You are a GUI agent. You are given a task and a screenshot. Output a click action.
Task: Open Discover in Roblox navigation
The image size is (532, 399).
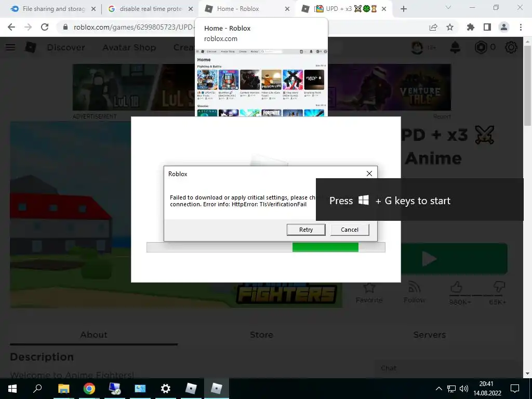66,47
